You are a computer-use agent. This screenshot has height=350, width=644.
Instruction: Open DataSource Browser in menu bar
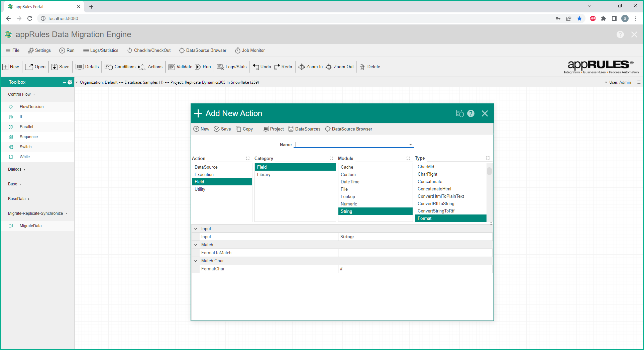coord(203,51)
